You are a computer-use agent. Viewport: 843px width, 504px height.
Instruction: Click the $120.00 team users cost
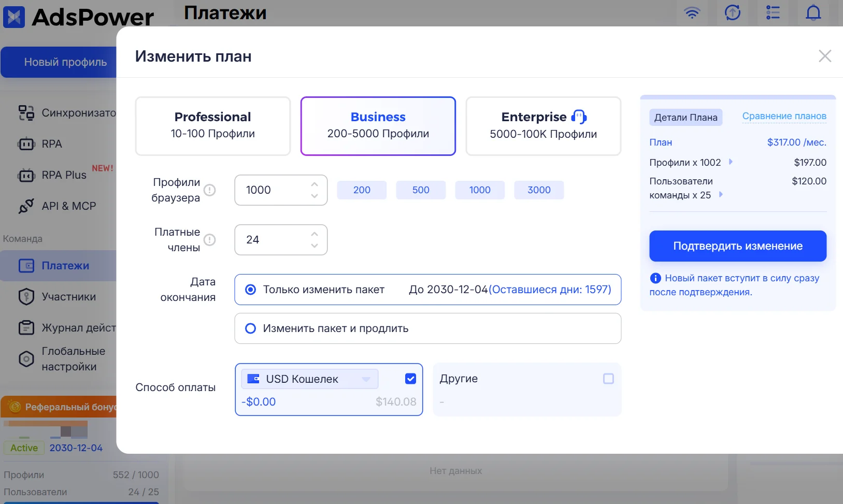[x=809, y=181]
